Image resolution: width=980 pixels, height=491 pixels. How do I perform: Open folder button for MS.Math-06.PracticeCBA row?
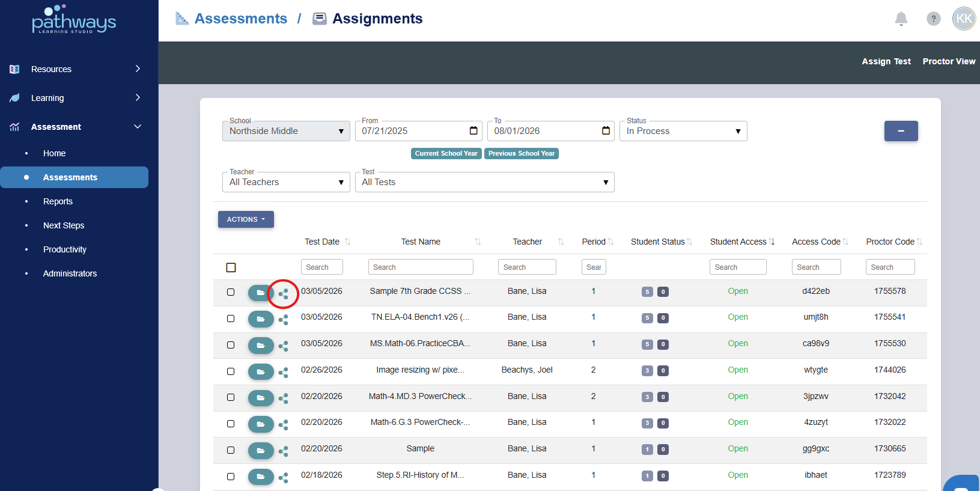[261, 346]
